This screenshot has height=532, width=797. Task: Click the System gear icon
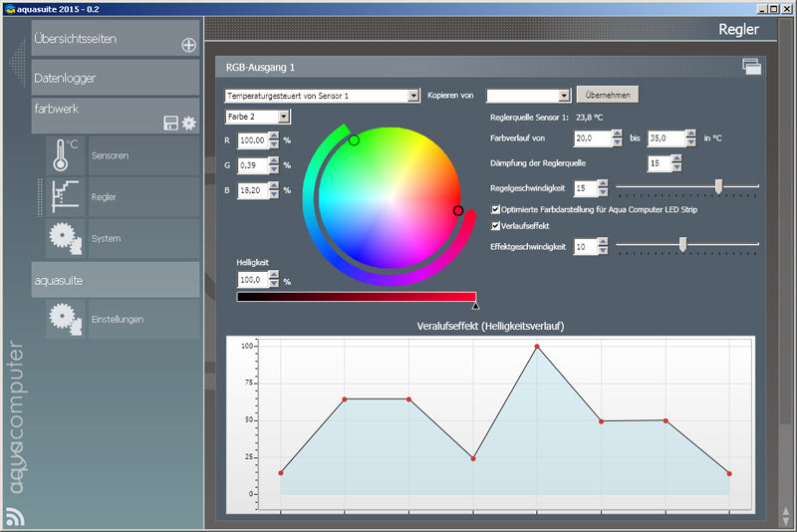pos(65,239)
